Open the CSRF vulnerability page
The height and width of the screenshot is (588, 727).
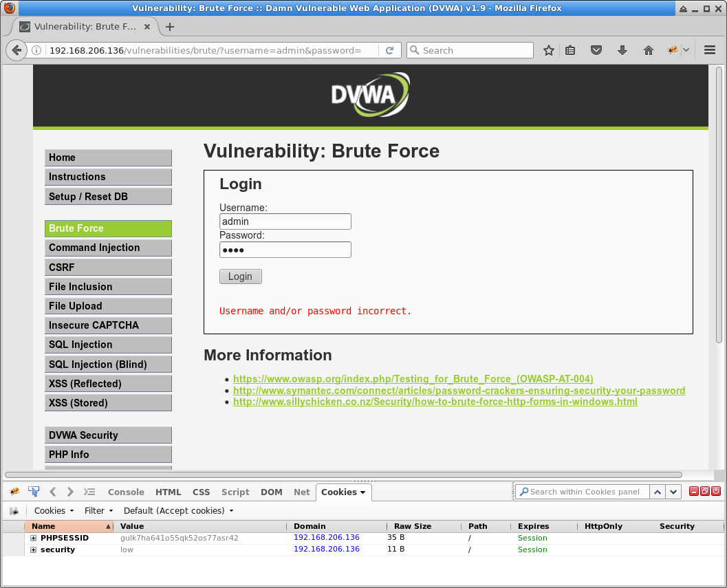108,267
